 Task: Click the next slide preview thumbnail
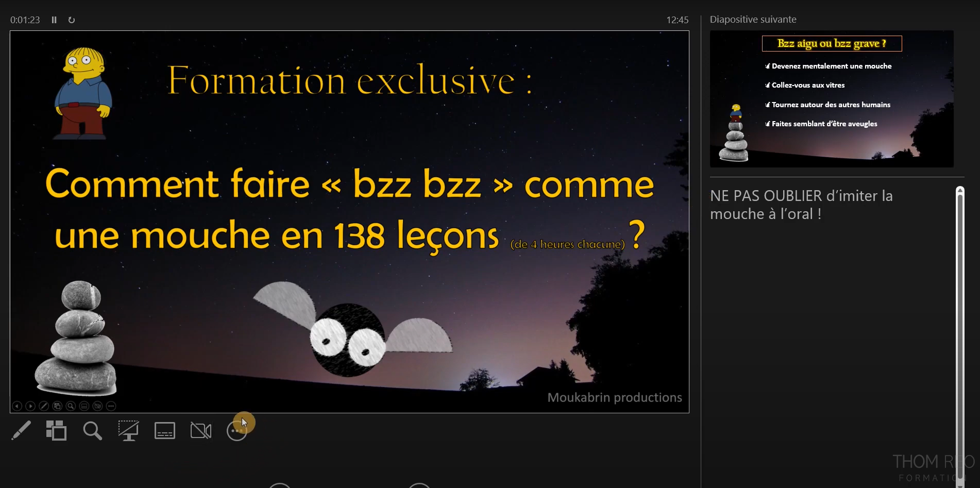pyautogui.click(x=832, y=99)
